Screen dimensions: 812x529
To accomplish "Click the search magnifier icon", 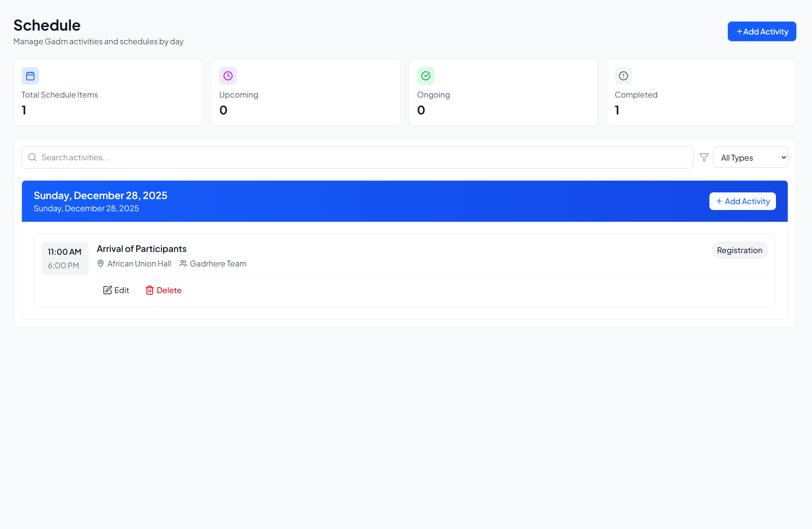I will point(32,157).
